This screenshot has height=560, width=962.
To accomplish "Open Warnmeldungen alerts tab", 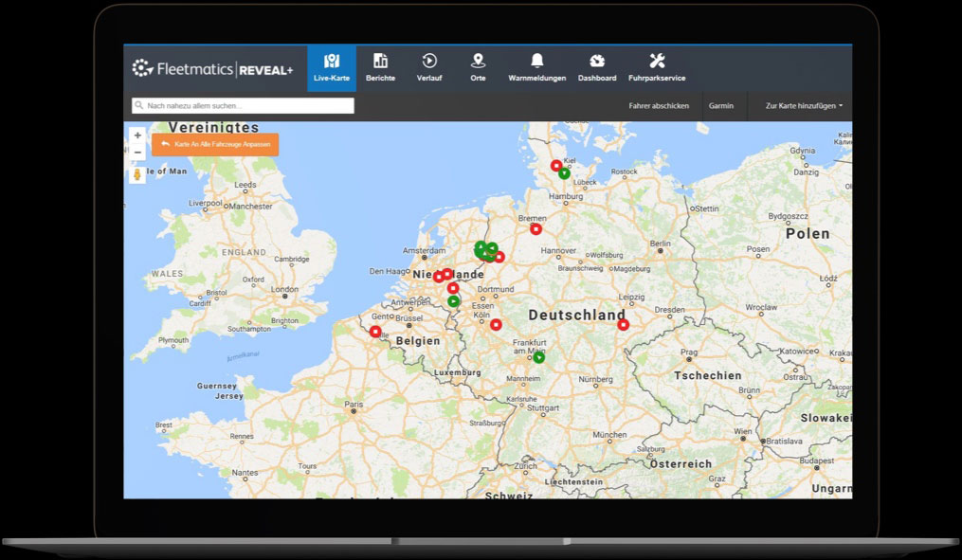I will click(x=536, y=68).
